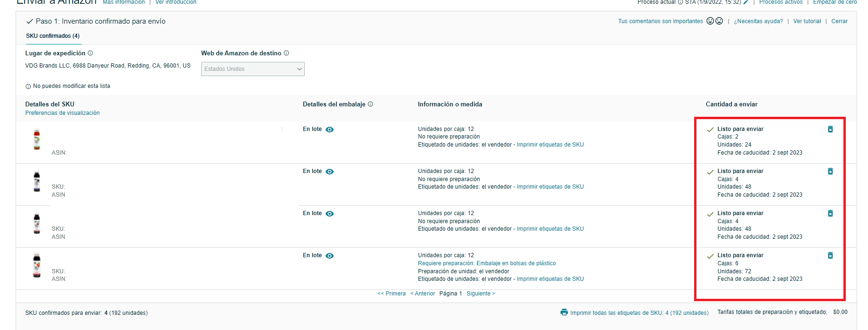Click the 'Unidades: 24' quantity text
Viewport: 868px width, 330px height.
click(734, 145)
